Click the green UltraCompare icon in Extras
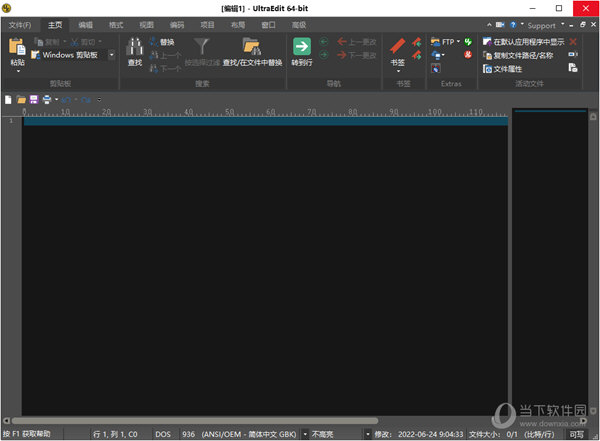Viewport: 600px width, 441px height. click(468, 42)
